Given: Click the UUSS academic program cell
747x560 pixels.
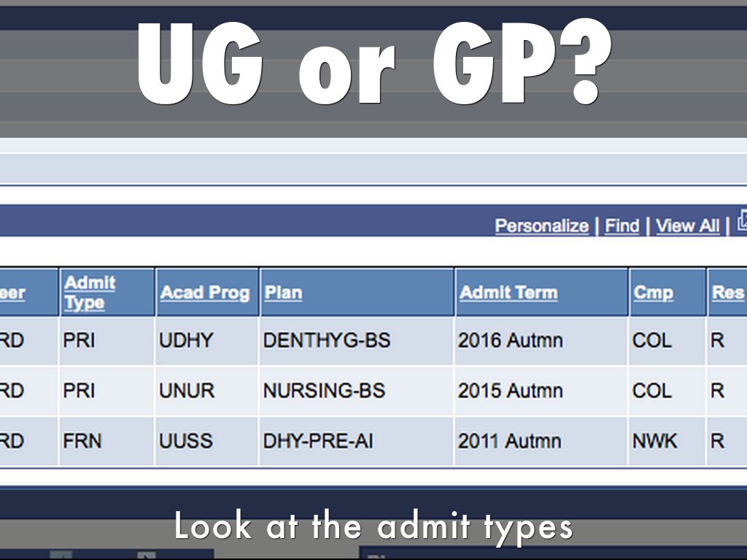Looking at the screenshot, I should click(186, 441).
